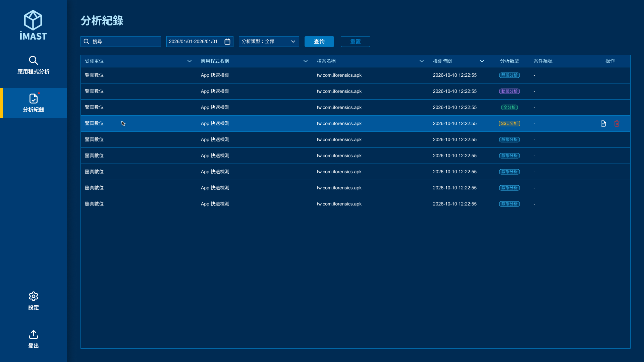Click the date range 2026/01/01-2026/01/01 field
Screen dimensions: 644x362
tap(200, 42)
